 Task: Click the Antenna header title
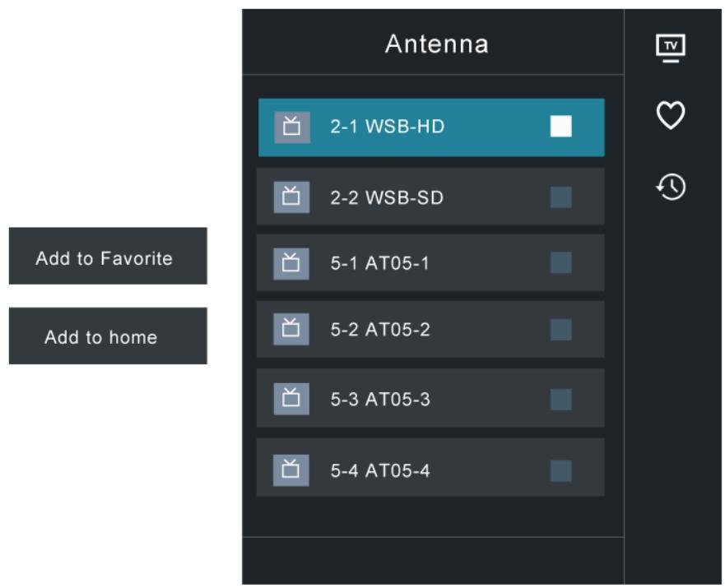[436, 44]
